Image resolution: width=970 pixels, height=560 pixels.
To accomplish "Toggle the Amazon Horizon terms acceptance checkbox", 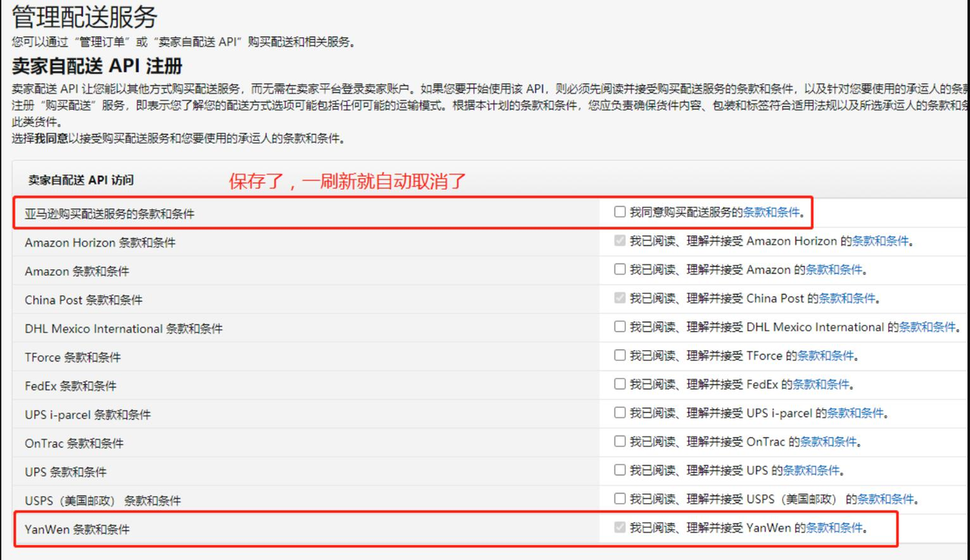I will 620,241.
